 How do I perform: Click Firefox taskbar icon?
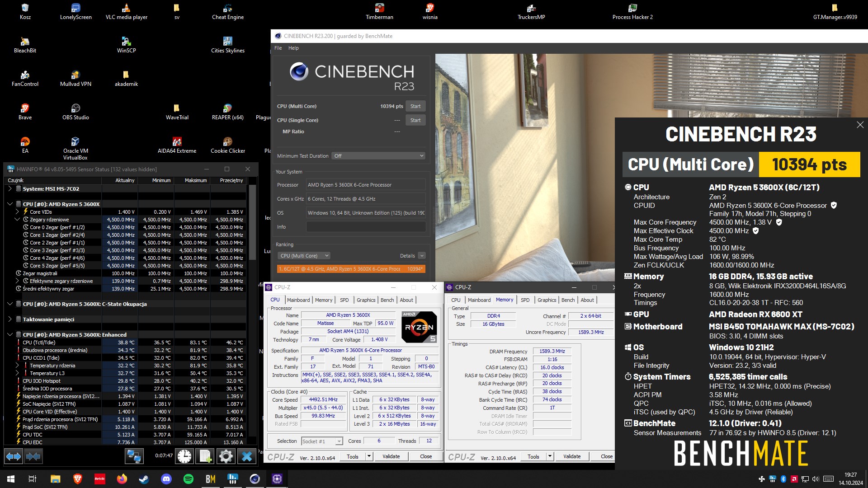122,479
